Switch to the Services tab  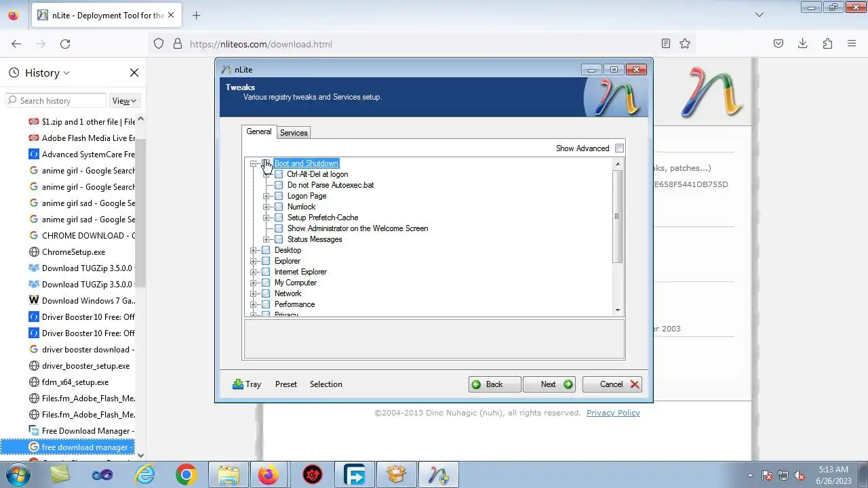[294, 133]
